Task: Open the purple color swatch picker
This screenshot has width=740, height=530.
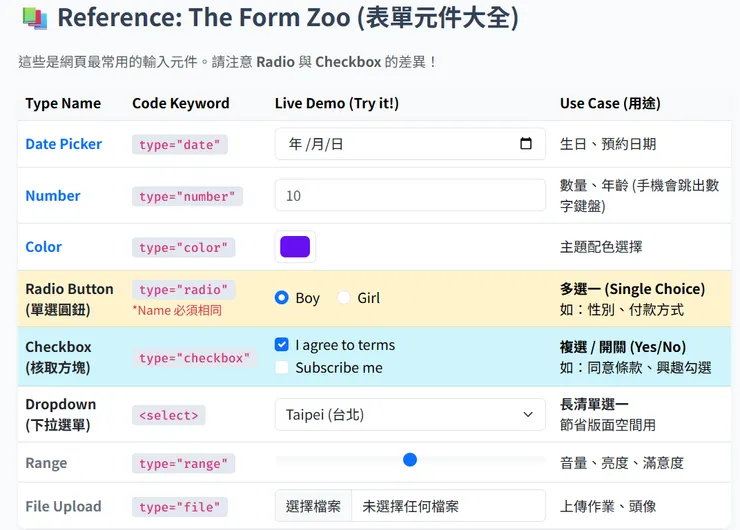Action: click(296, 247)
